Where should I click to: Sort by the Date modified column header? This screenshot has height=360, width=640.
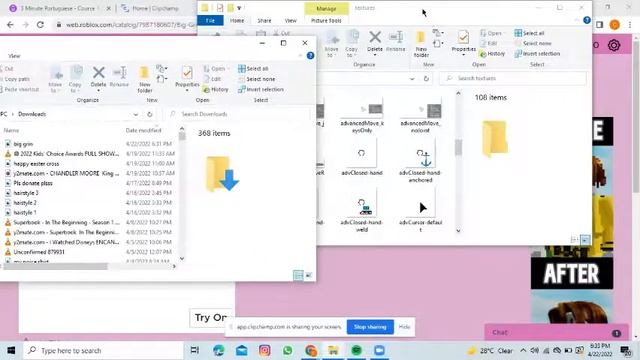(x=143, y=130)
